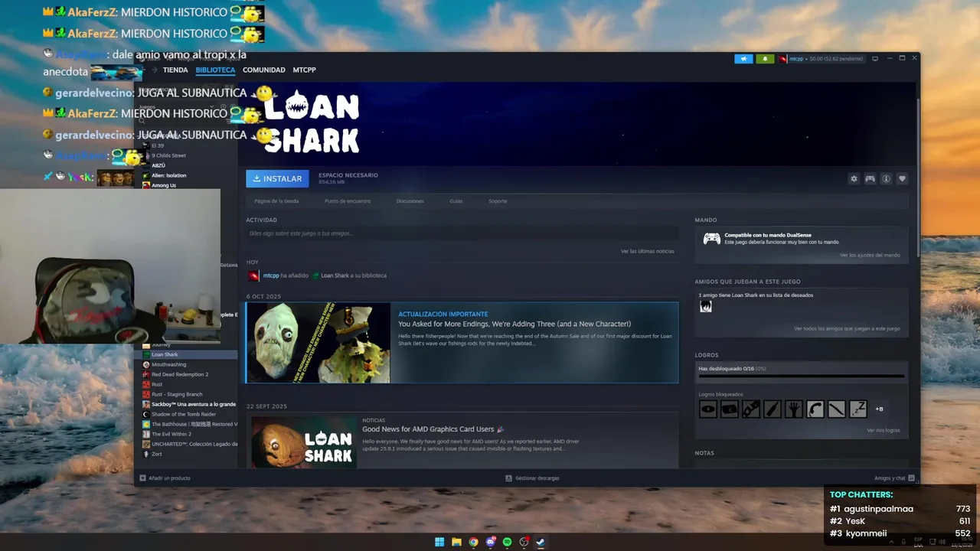Click the mtcpp profile avatar in header
This screenshot has height=551, width=980.
point(782,59)
